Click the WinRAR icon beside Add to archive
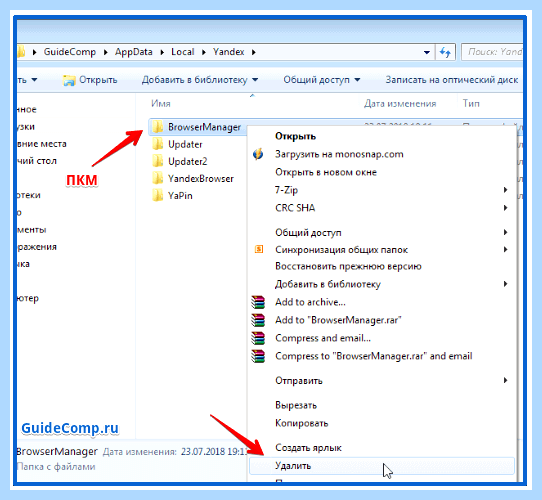Screen dimensions: 542x500 click(258, 302)
